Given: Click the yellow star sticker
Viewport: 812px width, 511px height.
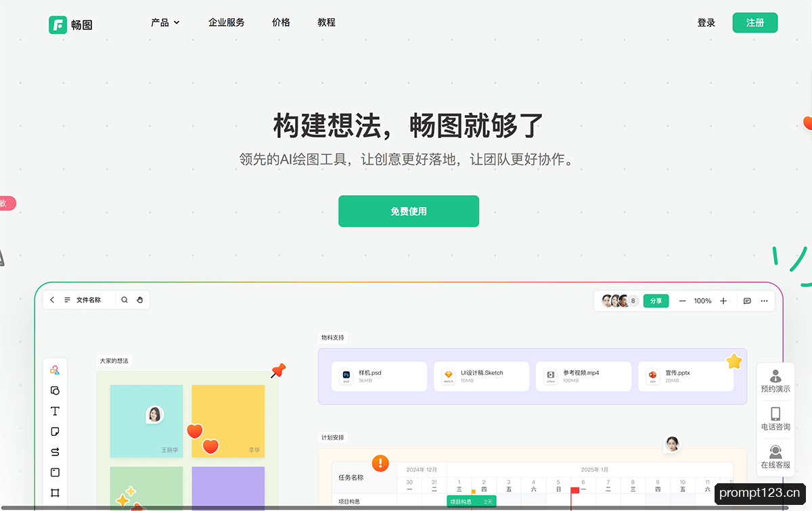Looking at the screenshot, I should click(x=734, y=361).
